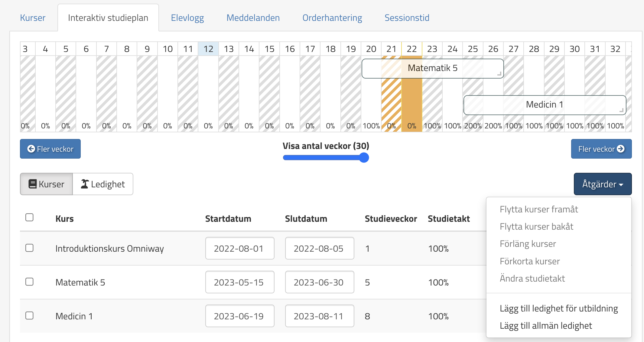Click Medicin 1 bar resize handle
644x342 pixels.
[x=621, y=110]
